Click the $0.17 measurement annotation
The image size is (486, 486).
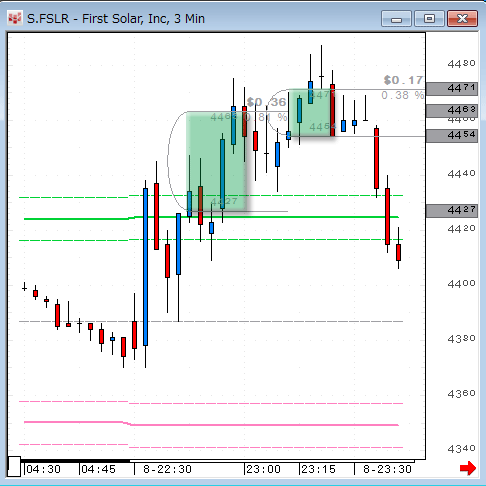pos(403,80)
